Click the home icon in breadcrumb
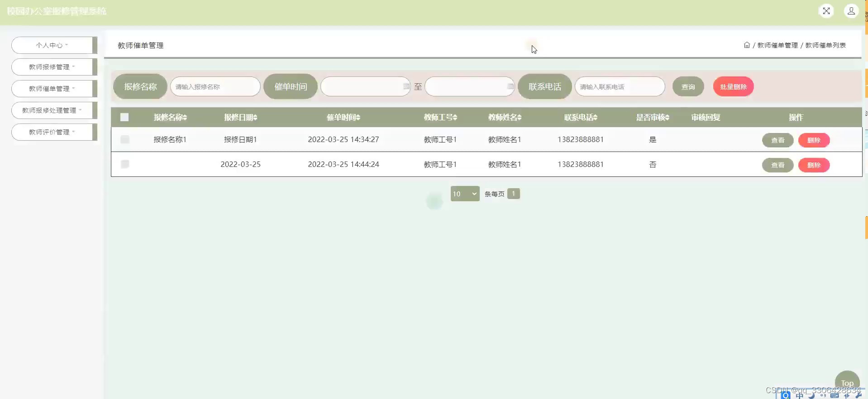 [x=747, y=45]
